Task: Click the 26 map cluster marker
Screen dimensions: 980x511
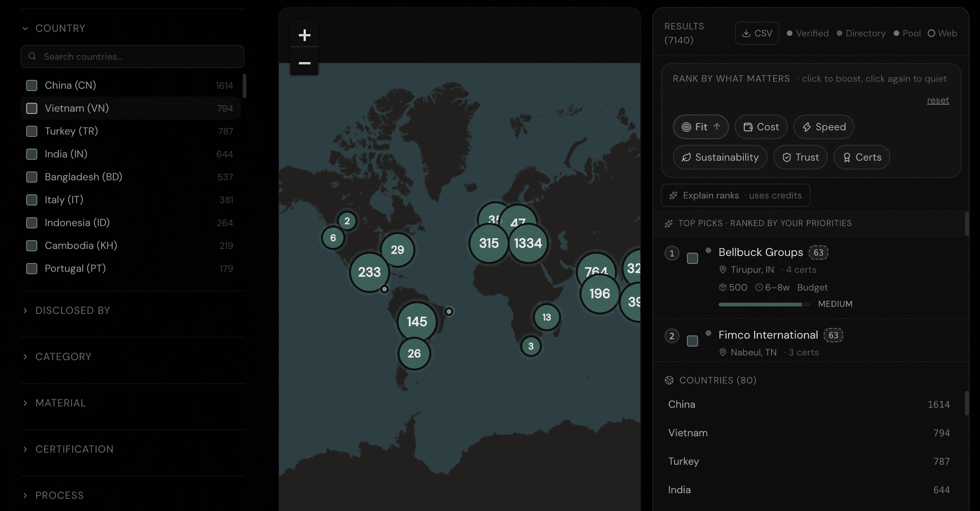Action: tap(414, 354)
